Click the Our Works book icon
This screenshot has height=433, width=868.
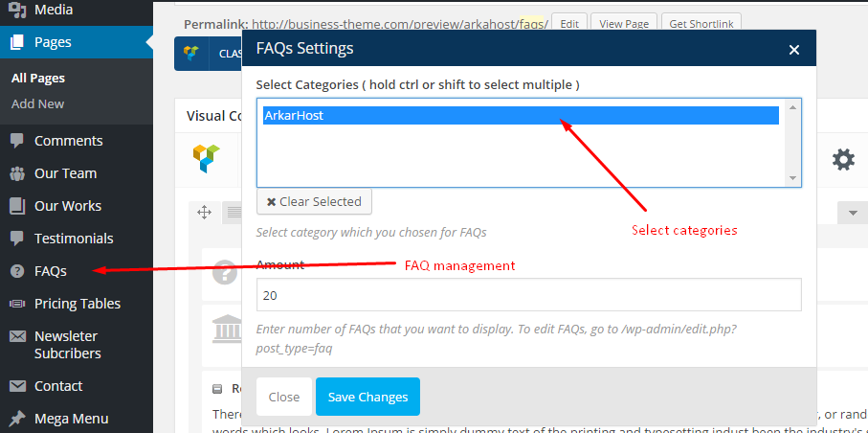(18, 206)
